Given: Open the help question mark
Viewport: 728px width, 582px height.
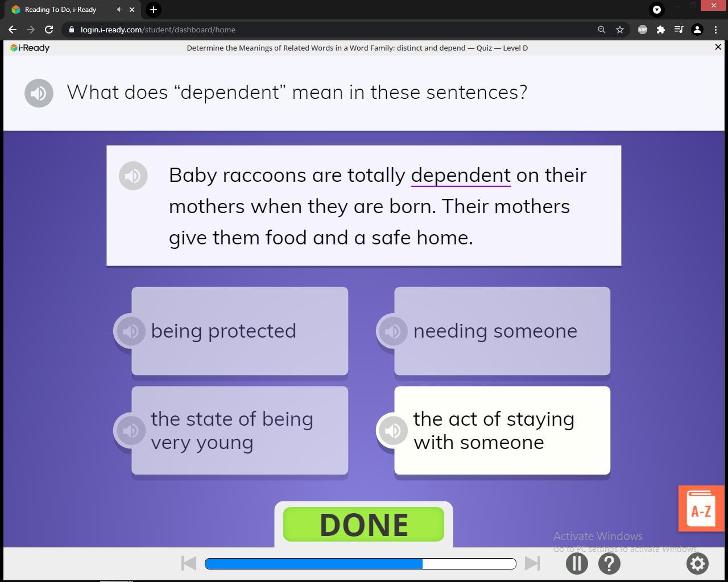Looking at the screenshot, I should [x=609, y=563].
